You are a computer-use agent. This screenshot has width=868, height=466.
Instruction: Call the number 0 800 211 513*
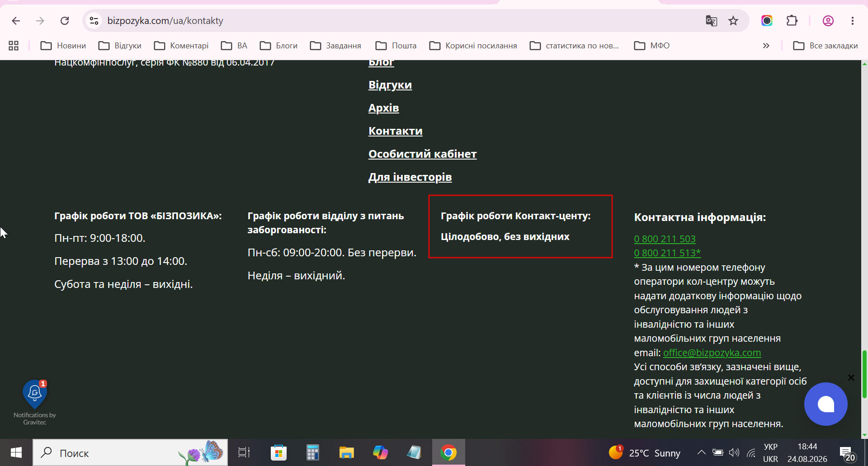tap(667, 253)
